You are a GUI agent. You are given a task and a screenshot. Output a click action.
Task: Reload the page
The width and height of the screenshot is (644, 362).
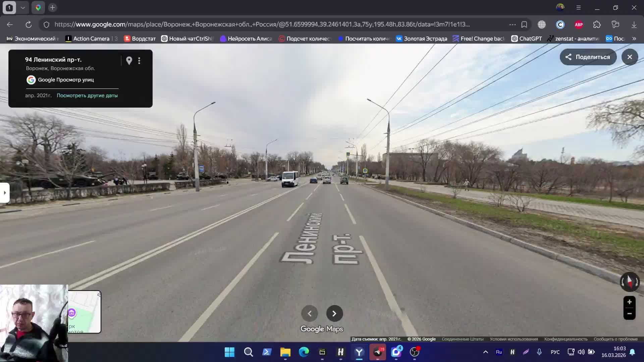tap(29, 24)
